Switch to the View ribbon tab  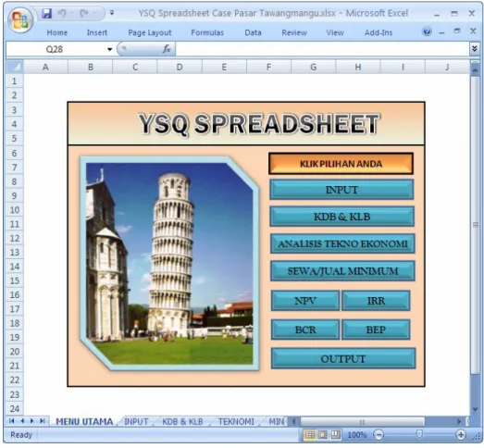(x=335, y=32)
